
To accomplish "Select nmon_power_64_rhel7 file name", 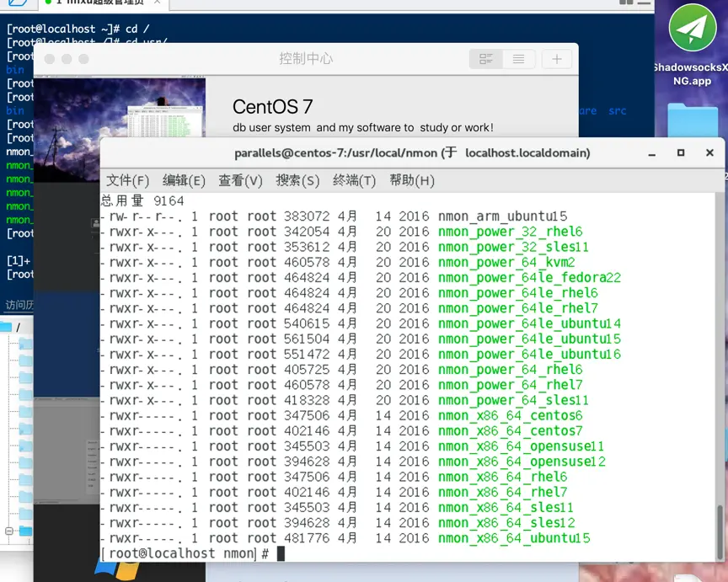I will [x=510, y=385].
